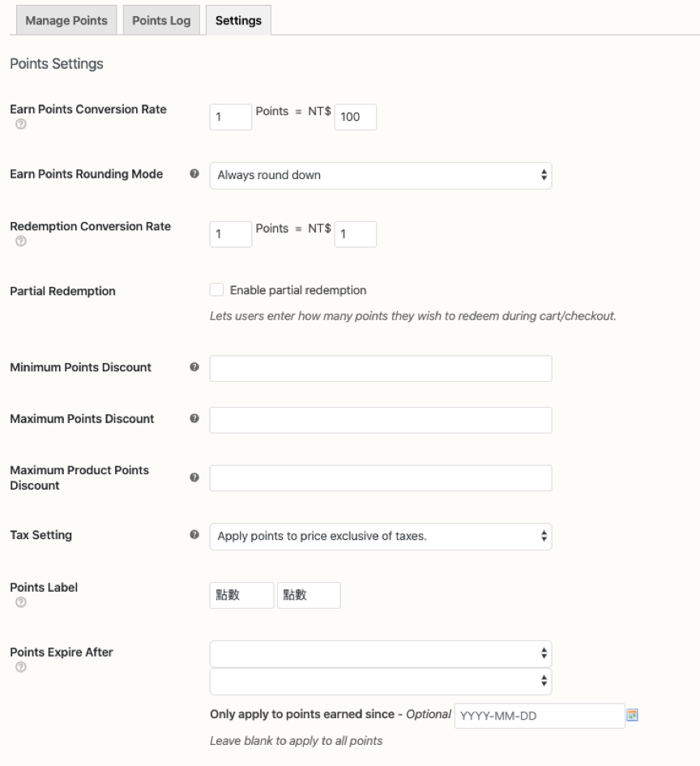Image resolution: width=700 pixels, height=766 pixels.
Task: Click the Minimum Points Discount field
Action: (x=380, y=368)
